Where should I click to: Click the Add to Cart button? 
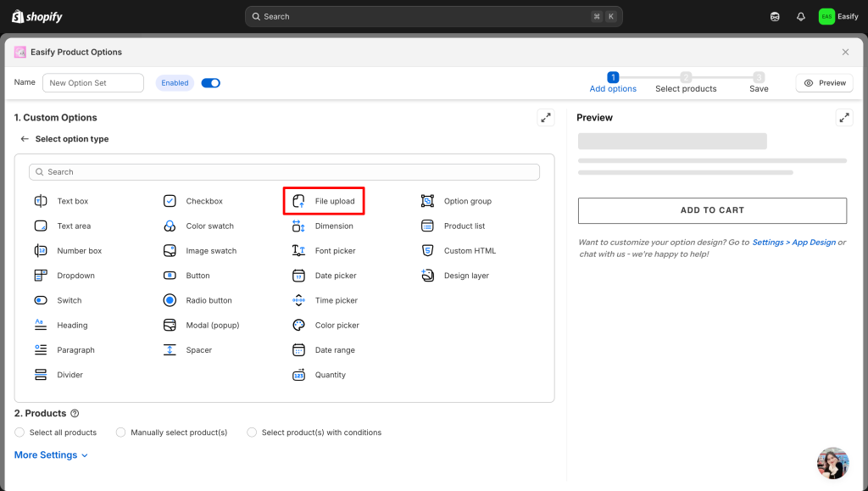[x=712, y=210]
